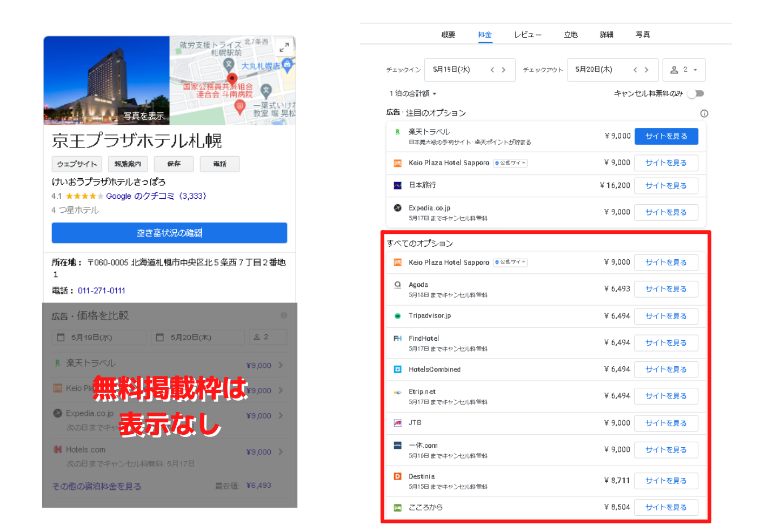Click the 楽天トラベル logo icon in ads list
The width and height of the screenshot is (760, 532).
pyautogui.click(x=397, y=132)
